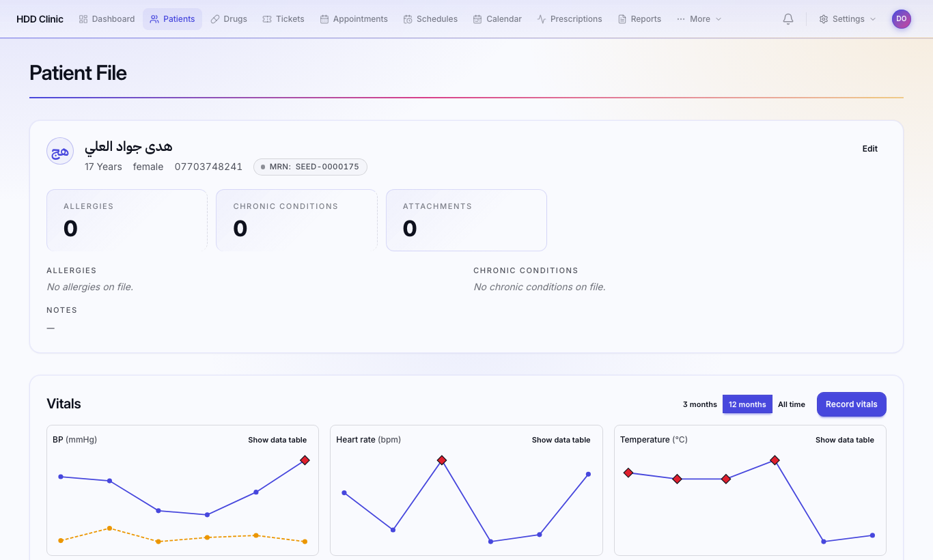Click the red last point on BP chart

coord(305,460)
